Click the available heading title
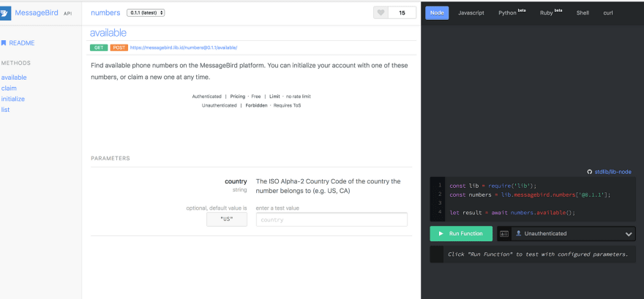 click(108, 33)
